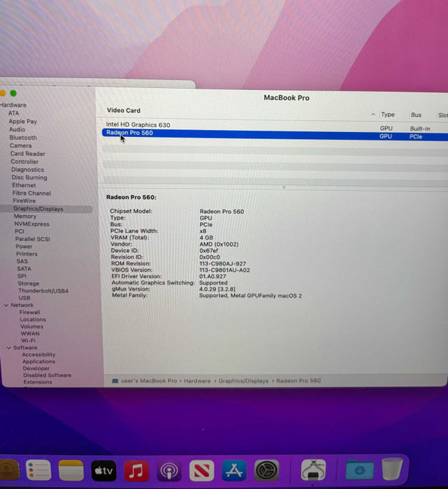Select Locations under Network

point(33,319)
